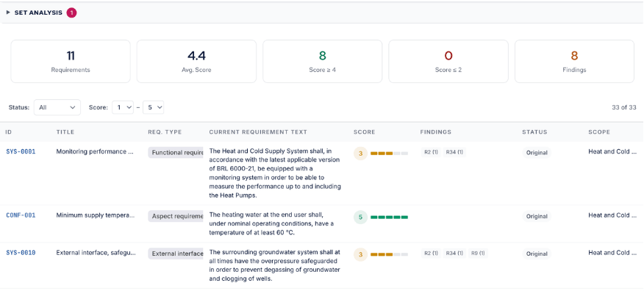Sort by the Req. Type column header

165,132
